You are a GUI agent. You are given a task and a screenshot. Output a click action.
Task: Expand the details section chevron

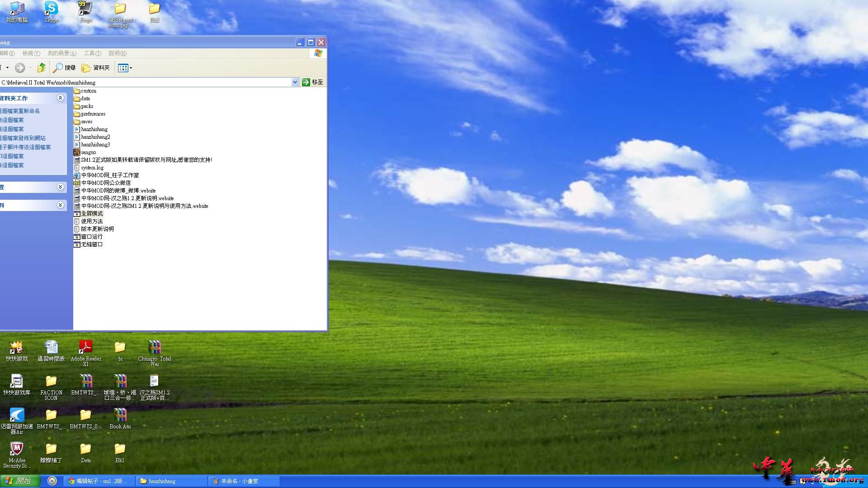click(x=60, y=205)
